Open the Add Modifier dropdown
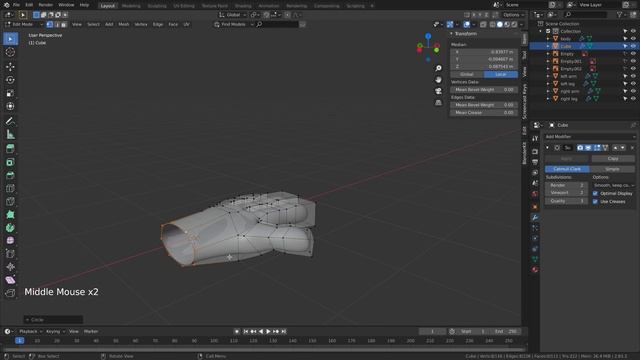 590,137
